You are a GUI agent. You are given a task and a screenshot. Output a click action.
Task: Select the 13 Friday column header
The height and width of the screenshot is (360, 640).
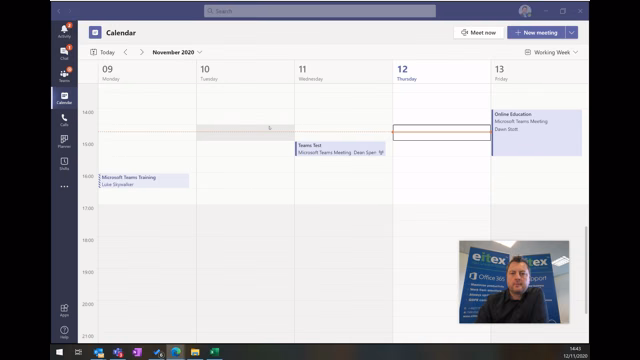[540, 73]
